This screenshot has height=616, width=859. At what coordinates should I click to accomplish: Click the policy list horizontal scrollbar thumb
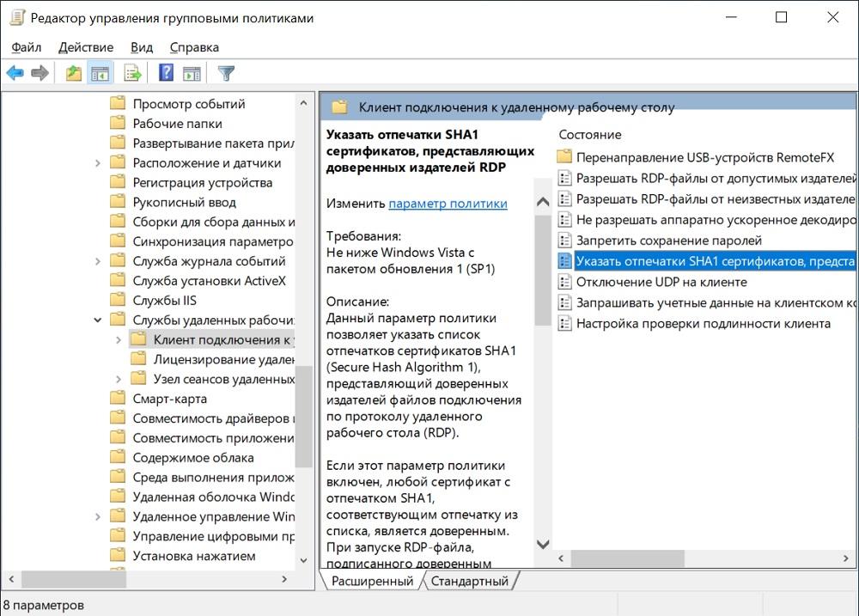click(x=627, y=558)
